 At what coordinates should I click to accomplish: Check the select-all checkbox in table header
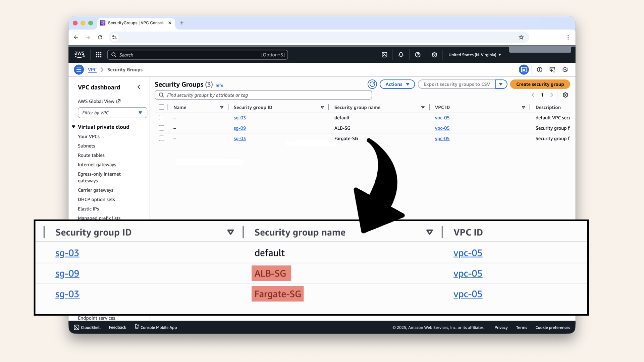click(x=161, y=107)
